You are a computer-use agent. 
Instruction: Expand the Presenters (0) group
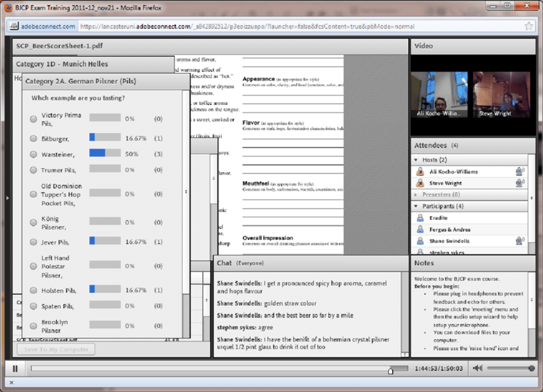pyautogui.click(x=416, y=195)
